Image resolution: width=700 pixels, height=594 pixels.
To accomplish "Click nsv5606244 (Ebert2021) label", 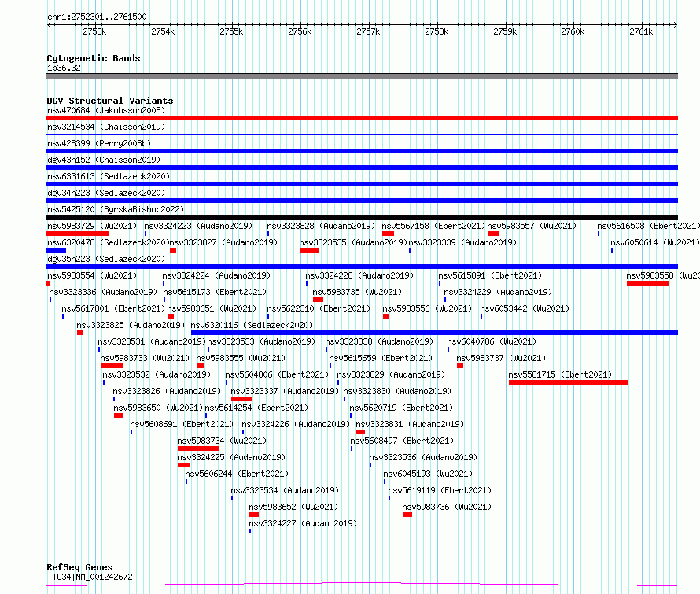I will [x=237, y=474].
